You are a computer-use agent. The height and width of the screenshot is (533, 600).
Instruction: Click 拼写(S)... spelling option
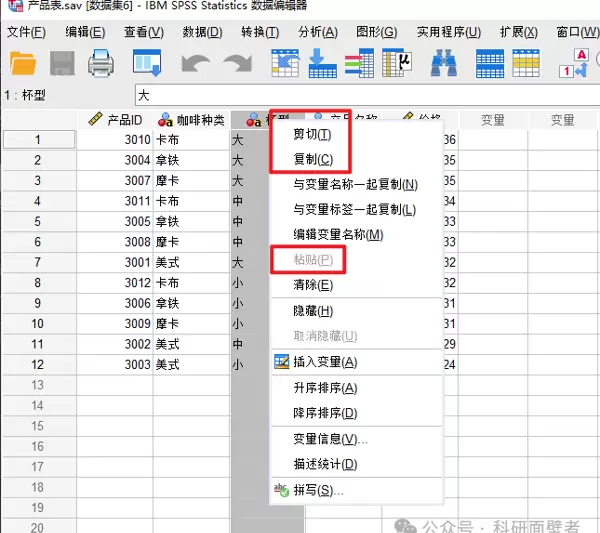[x=318, y=490]
